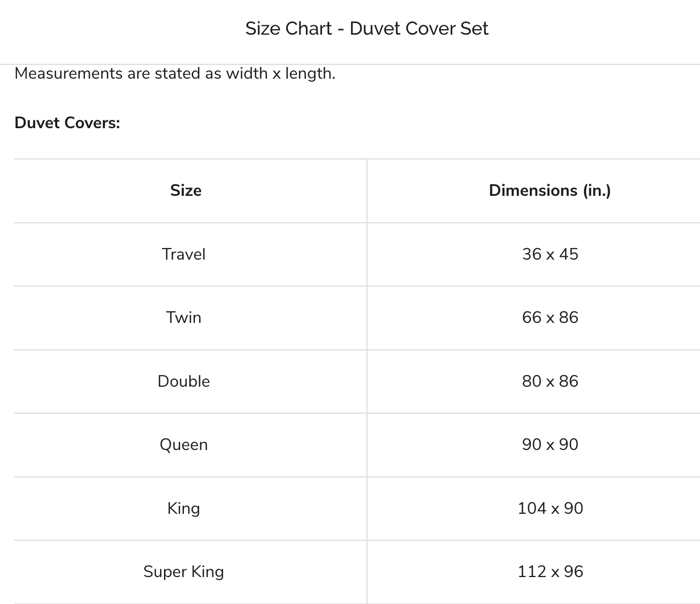Select the Double size cell

point(184,381)
